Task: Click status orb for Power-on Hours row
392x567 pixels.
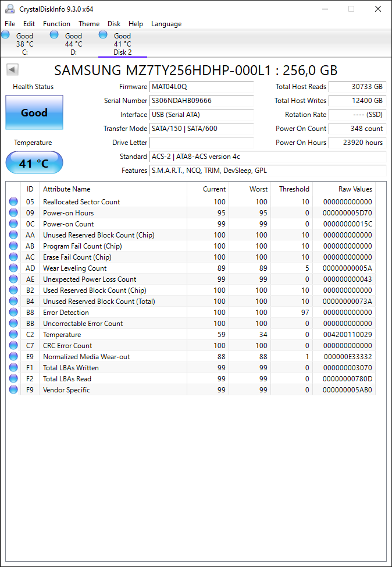Action: [x=13, y=212]
